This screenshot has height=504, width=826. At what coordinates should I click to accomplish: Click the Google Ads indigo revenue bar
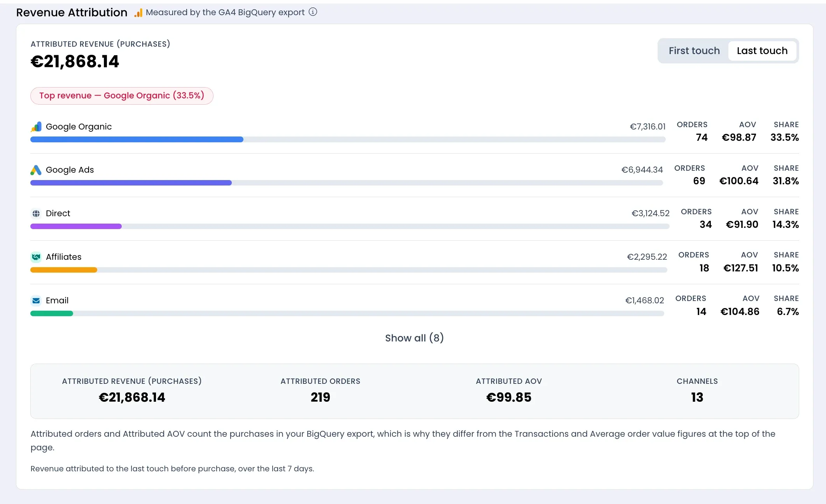point(131,183)
